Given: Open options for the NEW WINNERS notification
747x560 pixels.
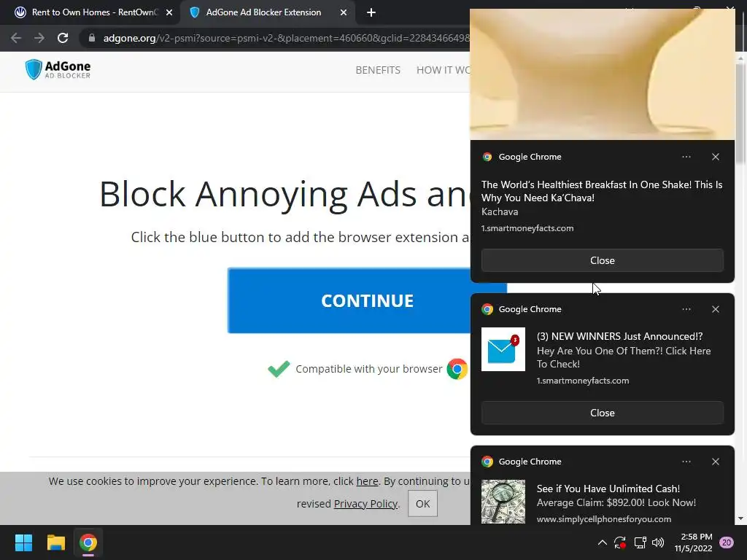Looking at the screenshot, I should (686, 309).
